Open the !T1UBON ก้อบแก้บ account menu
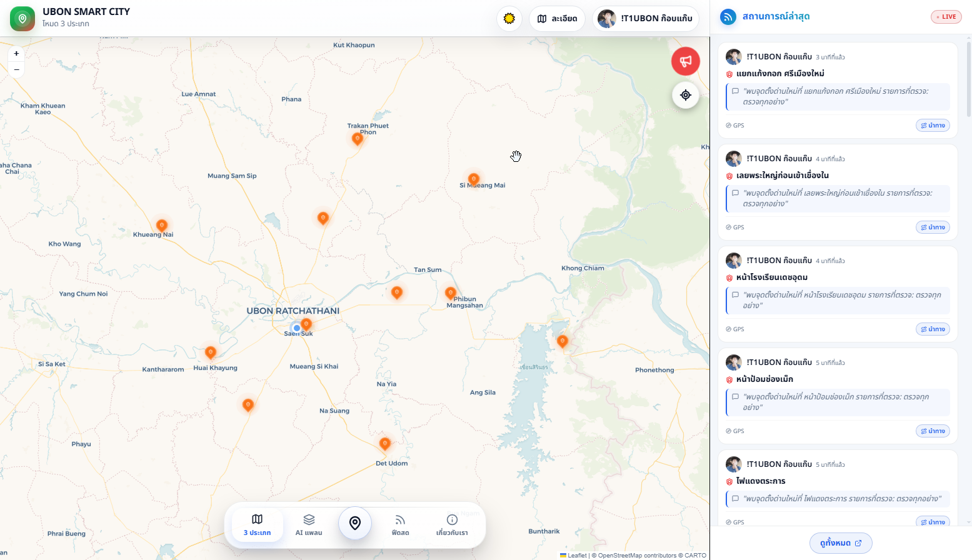Viewport: 972px width, 560px height. coord(645,18)
